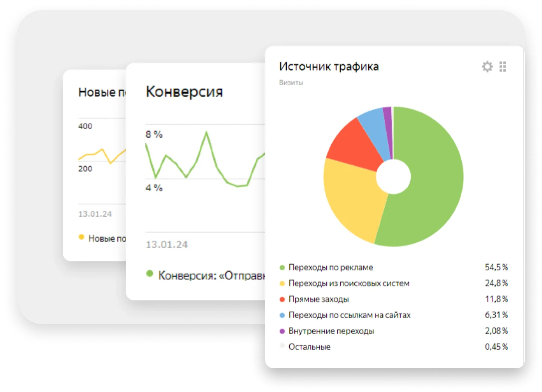This screenshot has height=392, width=542.
Task: Click the 400 axis label
Action: tap(85, 126)
